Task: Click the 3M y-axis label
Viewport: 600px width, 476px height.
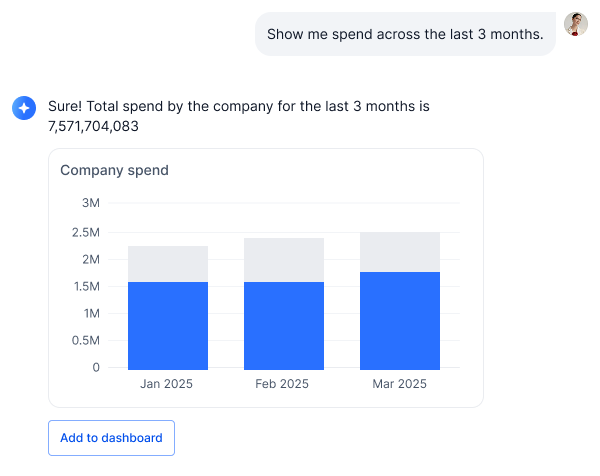Action: click(x=90, y=203)
